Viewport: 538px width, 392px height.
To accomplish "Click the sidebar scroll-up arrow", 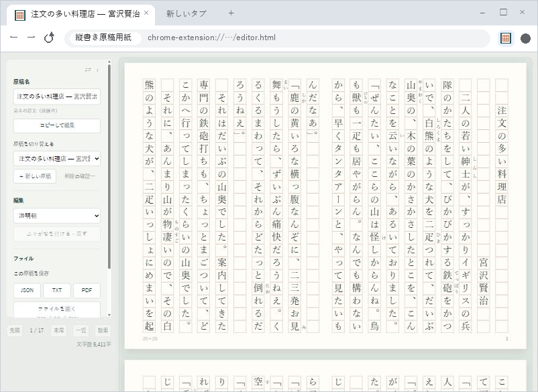I will tap(109, 62).
